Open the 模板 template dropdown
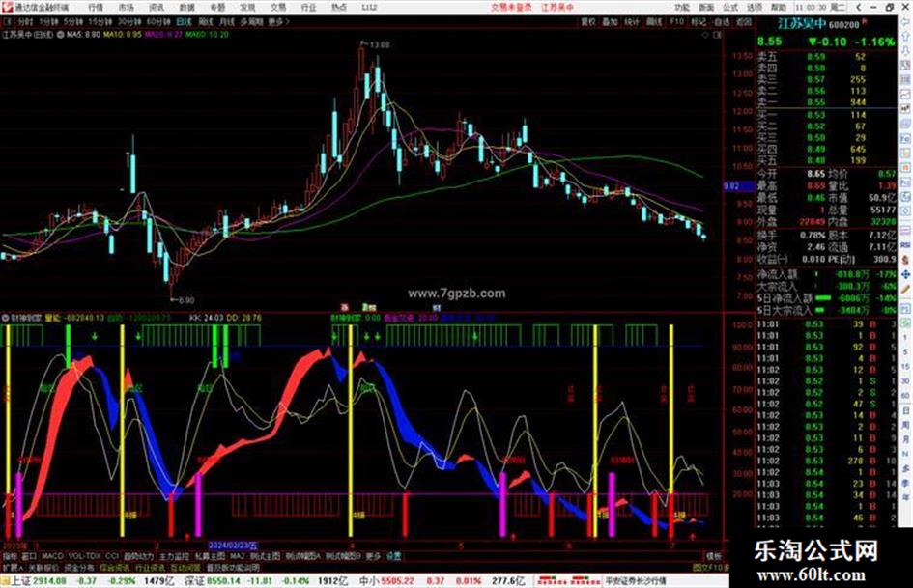This screenshot has width=913, height=588. click(x=714, y=556)
